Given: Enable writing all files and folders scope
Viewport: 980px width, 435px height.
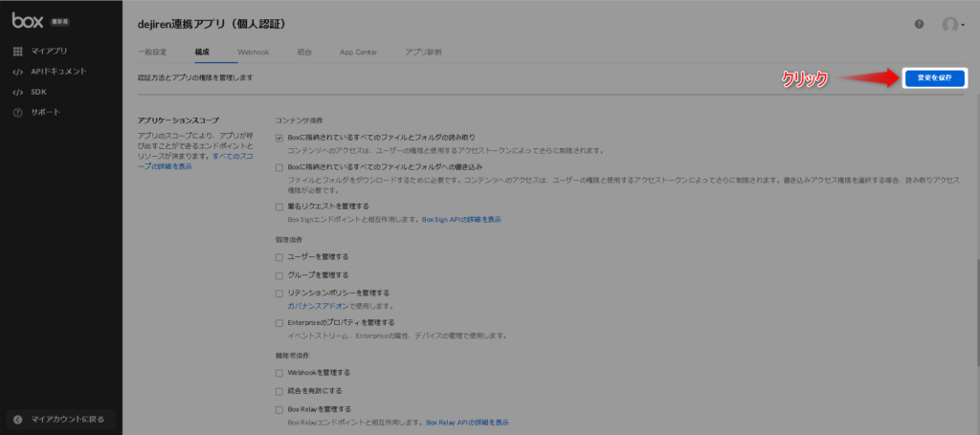Looking at the screenshot, I should coord(279,168).
